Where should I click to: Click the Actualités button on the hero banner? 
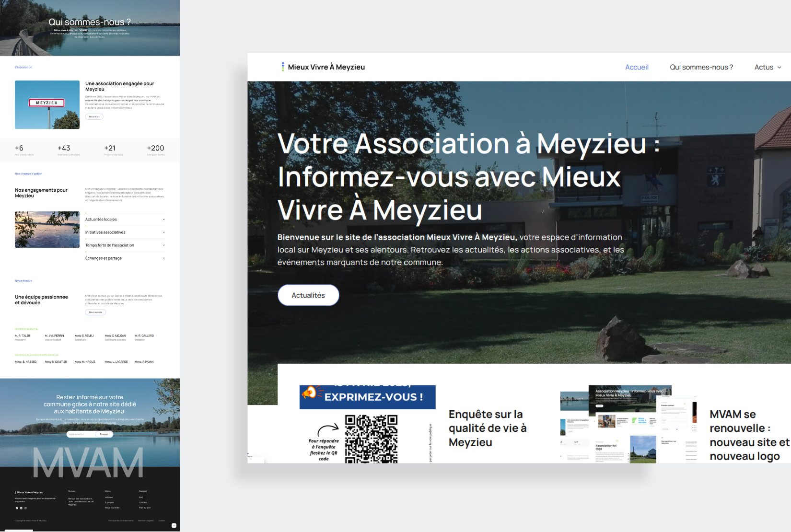pyautogui.click(x=308, y=295)
